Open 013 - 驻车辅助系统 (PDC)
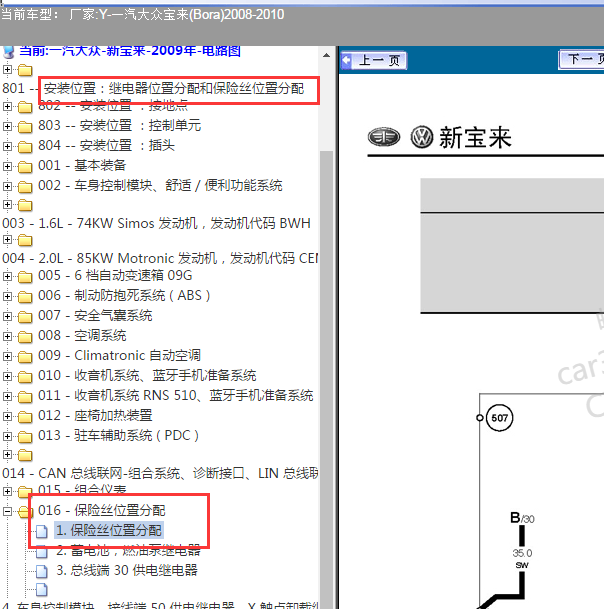Viewport: 604px width, 609px height. (x=118, y=435)
